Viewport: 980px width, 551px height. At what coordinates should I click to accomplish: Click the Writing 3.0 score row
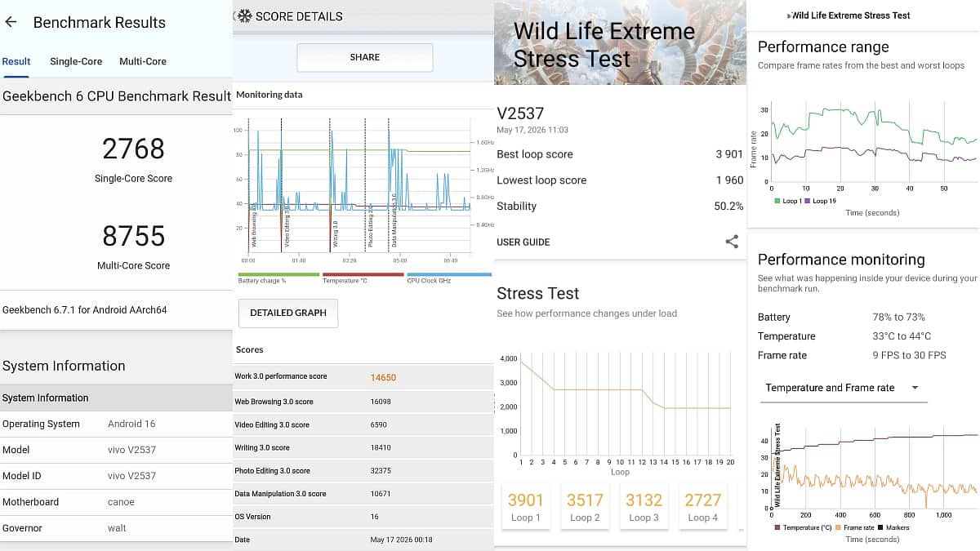click(x=363, y=447)
